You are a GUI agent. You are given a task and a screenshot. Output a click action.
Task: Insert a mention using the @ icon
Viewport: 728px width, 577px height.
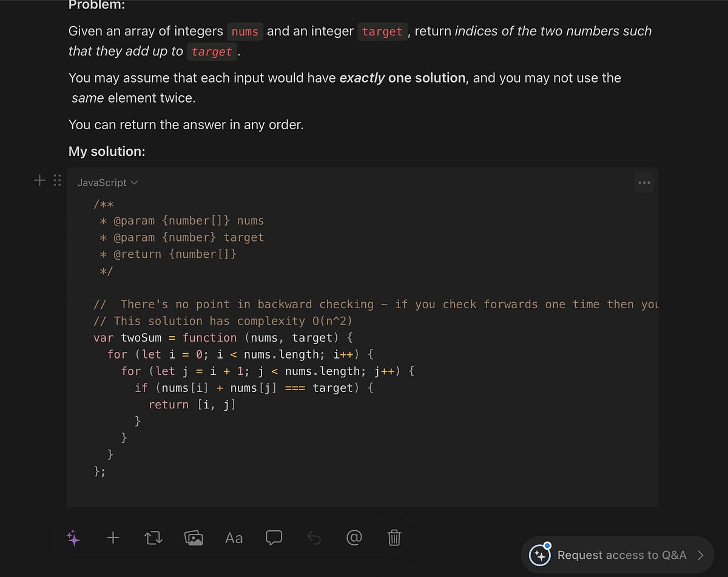coord(354,538)
